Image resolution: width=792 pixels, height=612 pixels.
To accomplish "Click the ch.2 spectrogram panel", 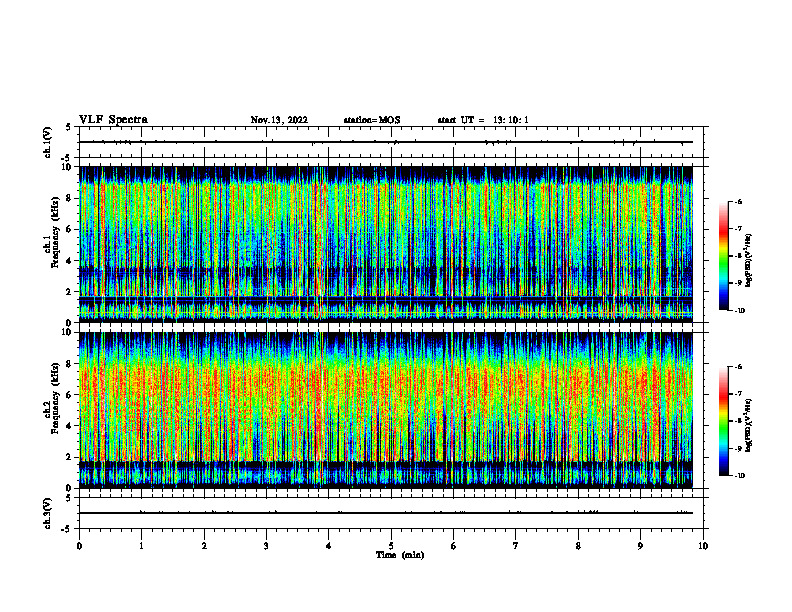I will pos(386,410).
